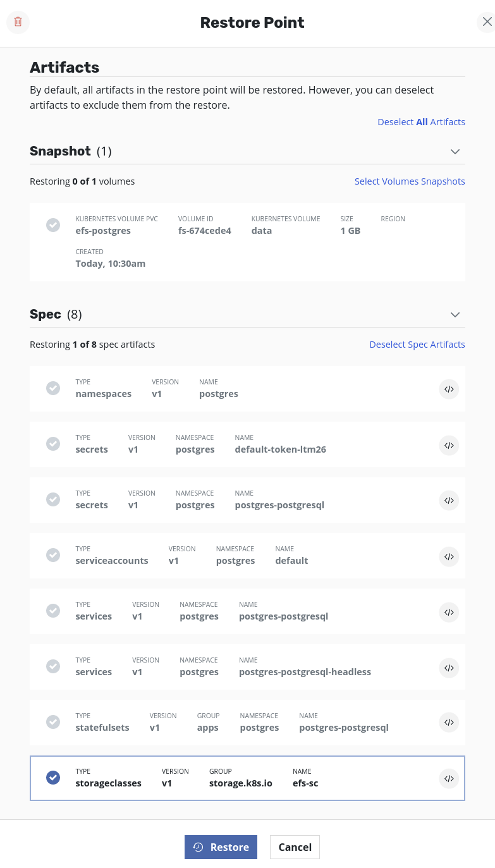
Task: Show code for storageclasses efs-sc artifact
Action: [449, 779]
